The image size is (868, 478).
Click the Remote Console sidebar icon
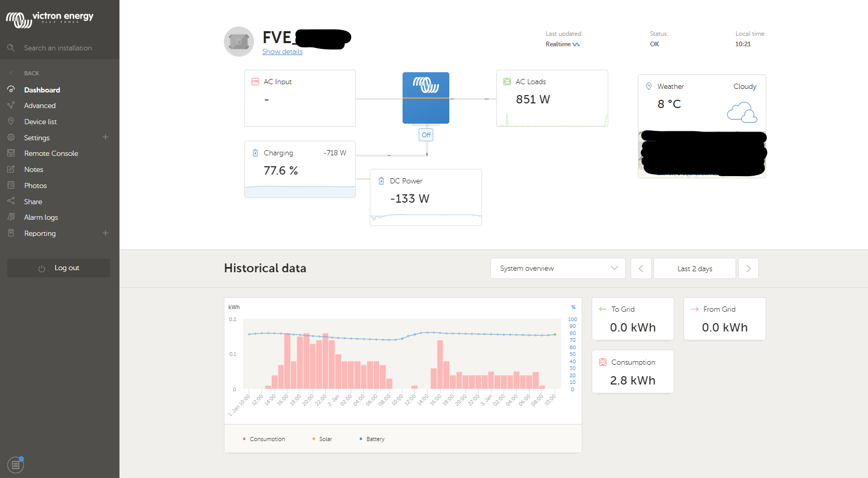(11, 153)
